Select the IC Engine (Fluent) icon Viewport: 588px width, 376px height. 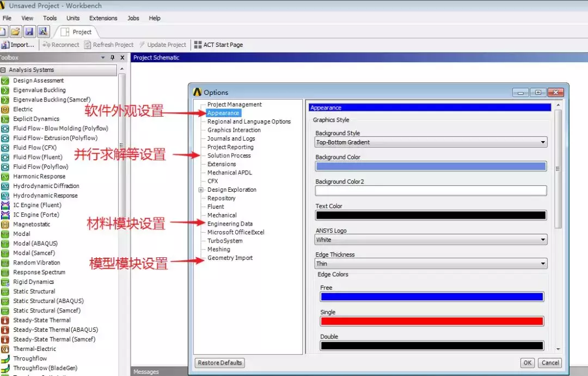tap(5, 205)
